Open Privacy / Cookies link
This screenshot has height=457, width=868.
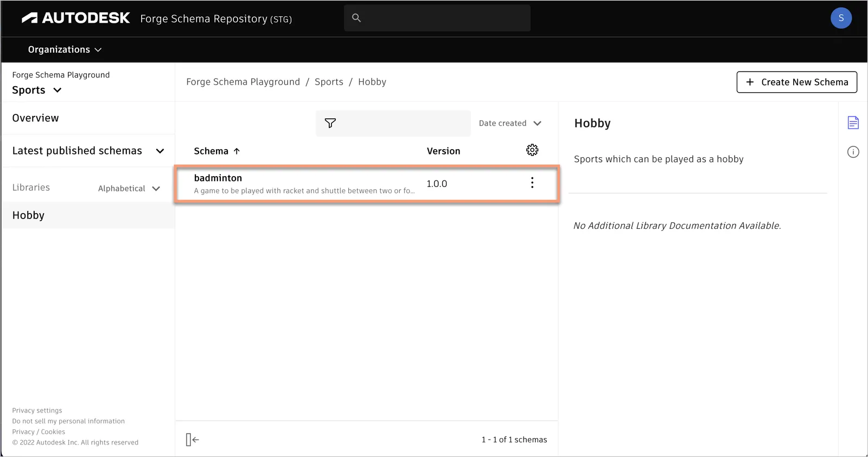[39, 432]
